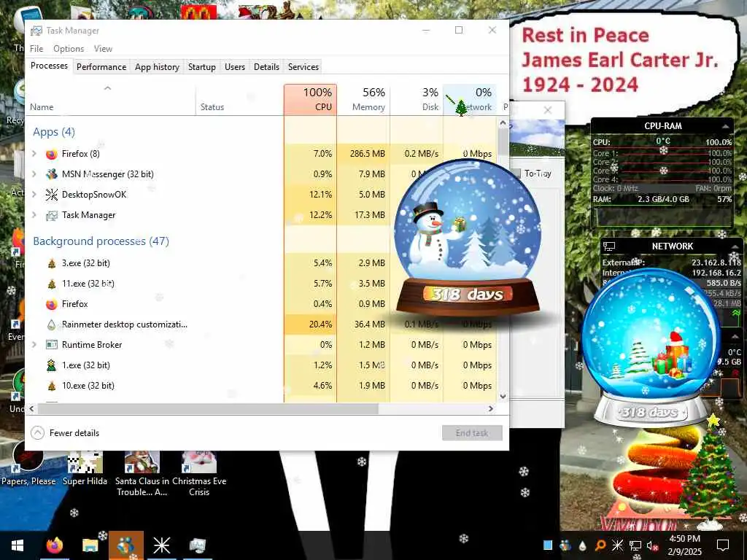Viewport: 747px width, 560px height.
Task: Click the muted speaker tray icon
Action: click(651, 545)
